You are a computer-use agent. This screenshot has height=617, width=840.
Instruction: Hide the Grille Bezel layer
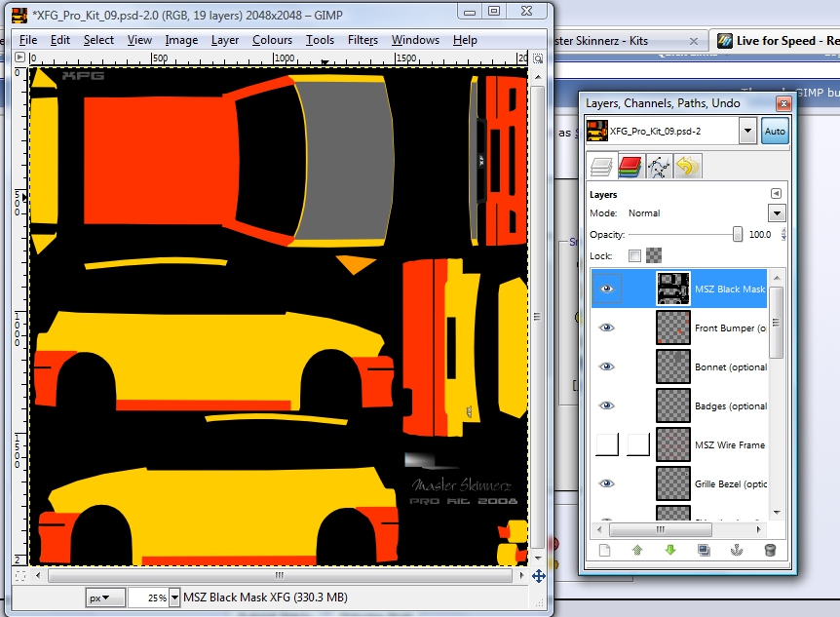[606, 483]
